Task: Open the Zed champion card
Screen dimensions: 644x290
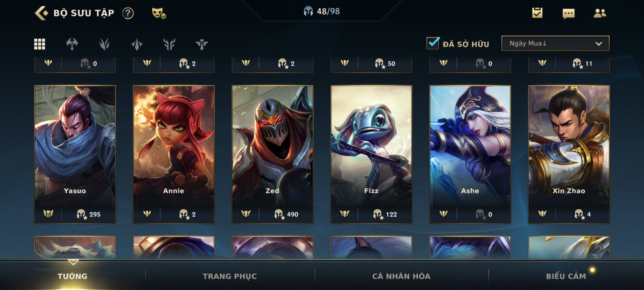Action: tap(272, 154)
